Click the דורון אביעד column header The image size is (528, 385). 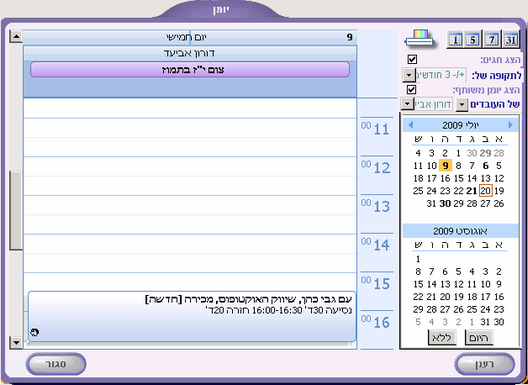(190, 53)
